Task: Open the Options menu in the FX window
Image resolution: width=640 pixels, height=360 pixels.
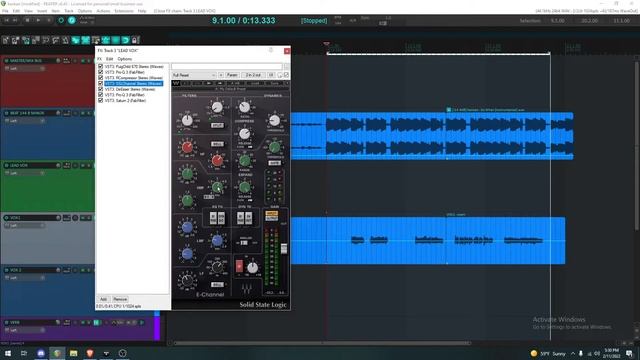Action: [124, 59]
